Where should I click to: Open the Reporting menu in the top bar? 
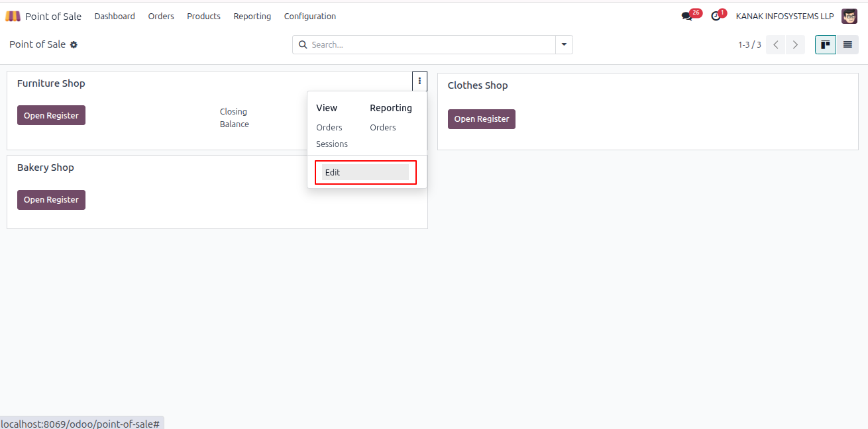coord(252,16)
